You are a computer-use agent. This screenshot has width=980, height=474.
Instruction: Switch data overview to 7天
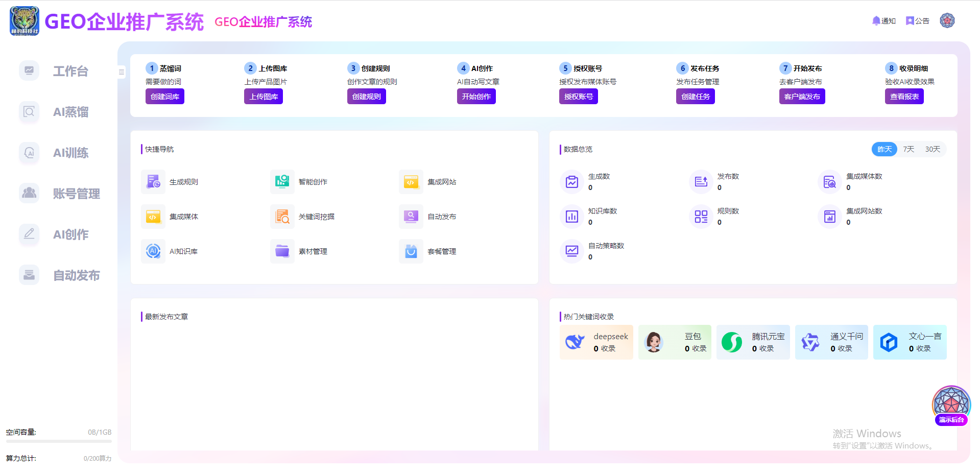point(909,149)
